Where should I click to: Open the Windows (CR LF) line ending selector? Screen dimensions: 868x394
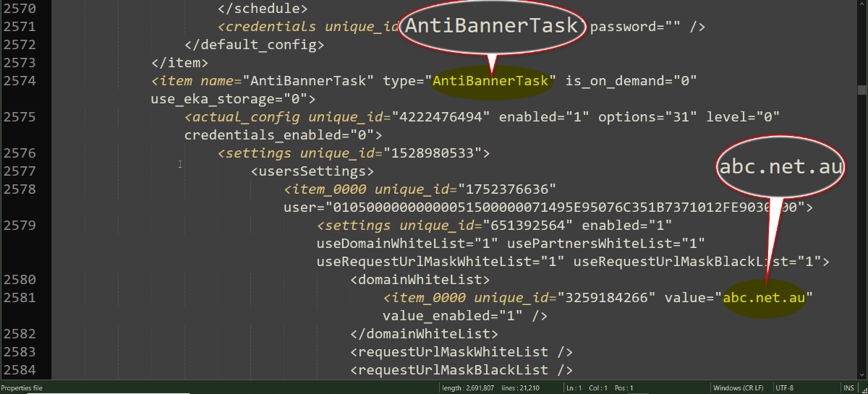(739, 388)
